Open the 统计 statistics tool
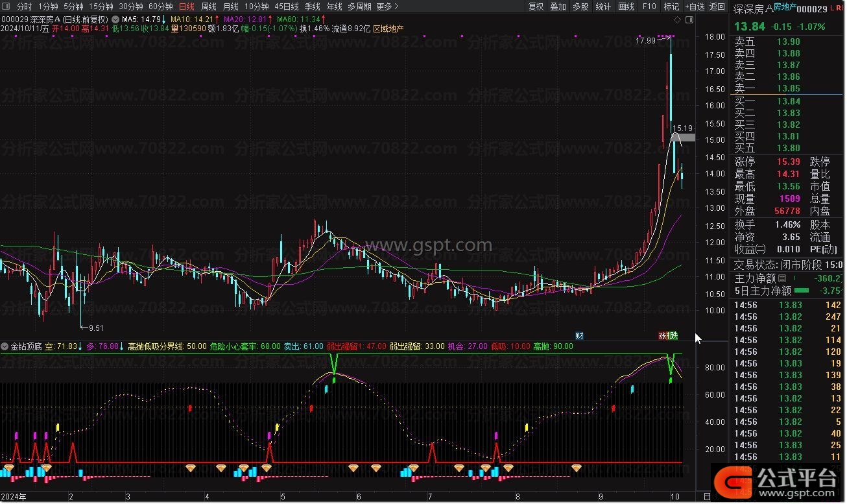 click(x=603, y=6)
